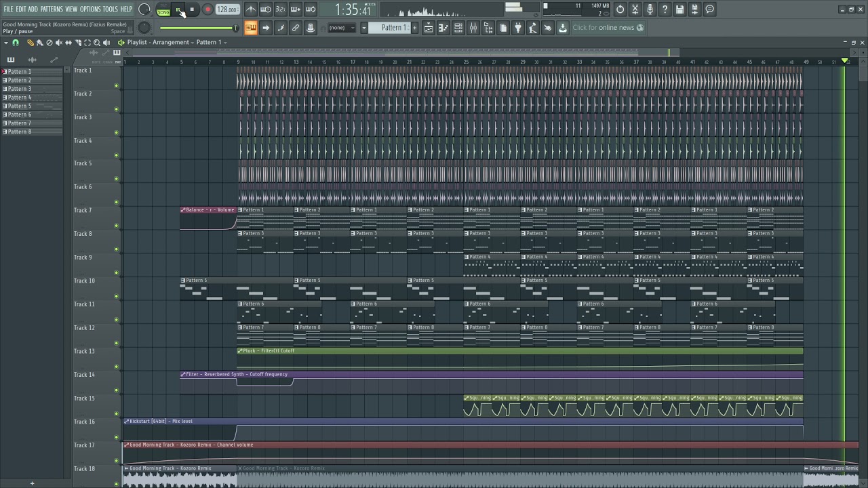Click the plus button beside Pattern 1
The width and height of the screenshot is (868, 488).
coord(414,28)
